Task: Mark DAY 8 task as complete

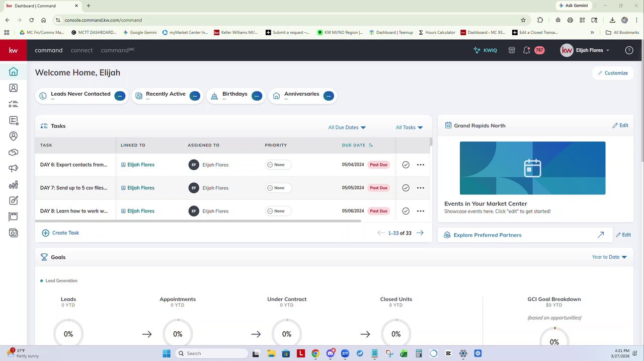Action: [406, 211]
